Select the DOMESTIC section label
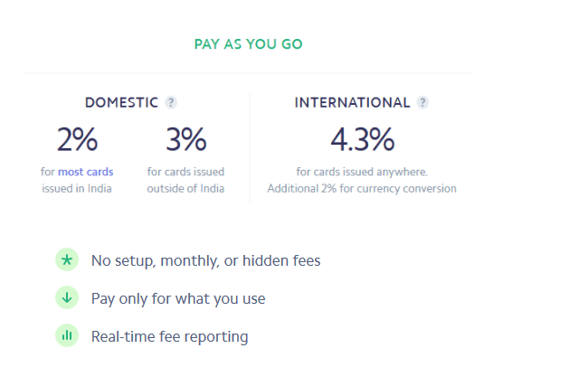This screenshot has height=386, width=588. tap(121, 103)
